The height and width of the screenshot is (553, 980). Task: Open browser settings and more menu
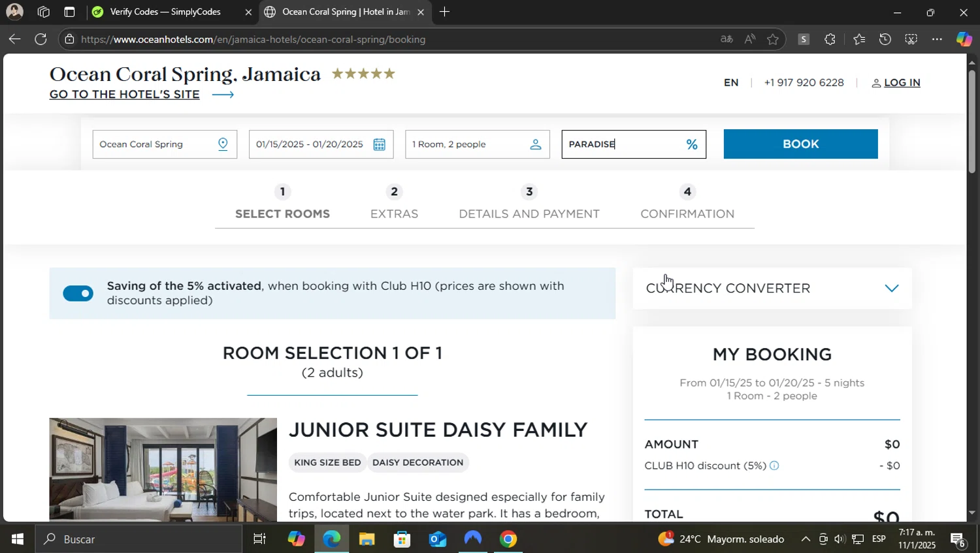pos(937,39)
